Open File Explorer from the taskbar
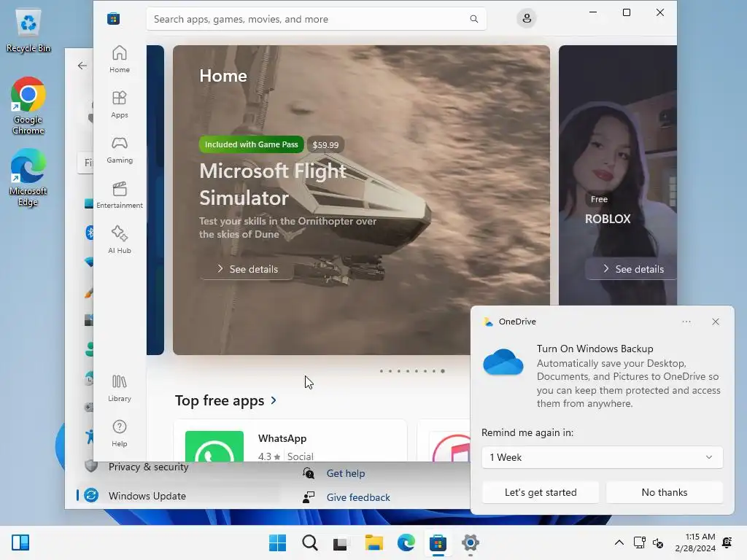The height and width of the screenshot is (560, 747). (374, 542)
